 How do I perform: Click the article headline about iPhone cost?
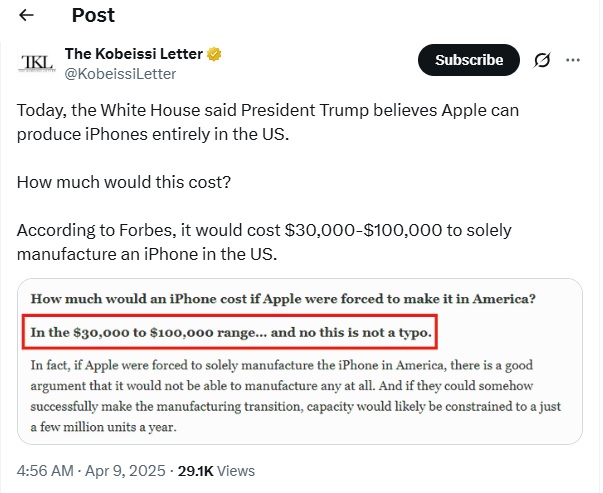point(283,299)
